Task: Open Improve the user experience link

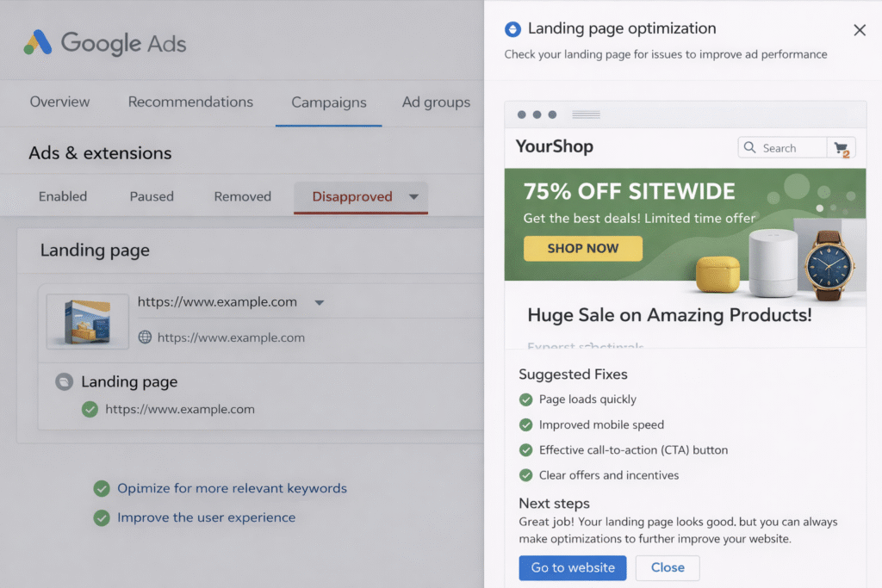Action: [206, 517]
